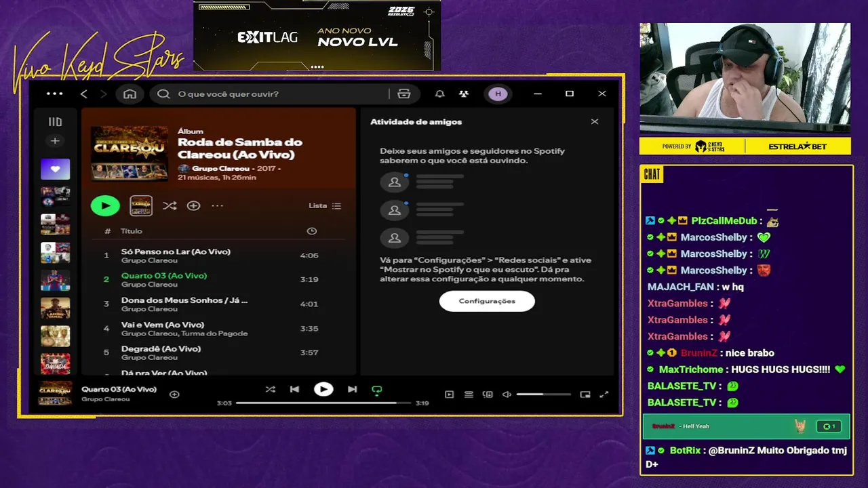Open the miniplayer icon
This screenshot has height=488, width=868.
click(x=585, y=394)
